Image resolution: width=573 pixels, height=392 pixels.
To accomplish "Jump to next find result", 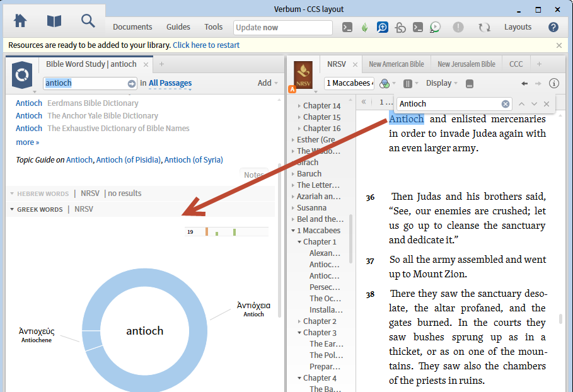I will pos(534,104).
